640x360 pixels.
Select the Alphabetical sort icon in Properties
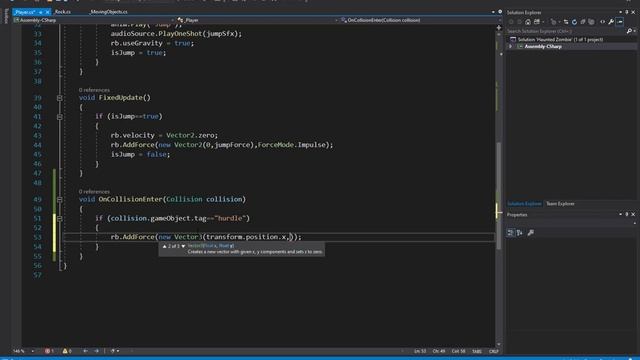(x=520, y=233)
